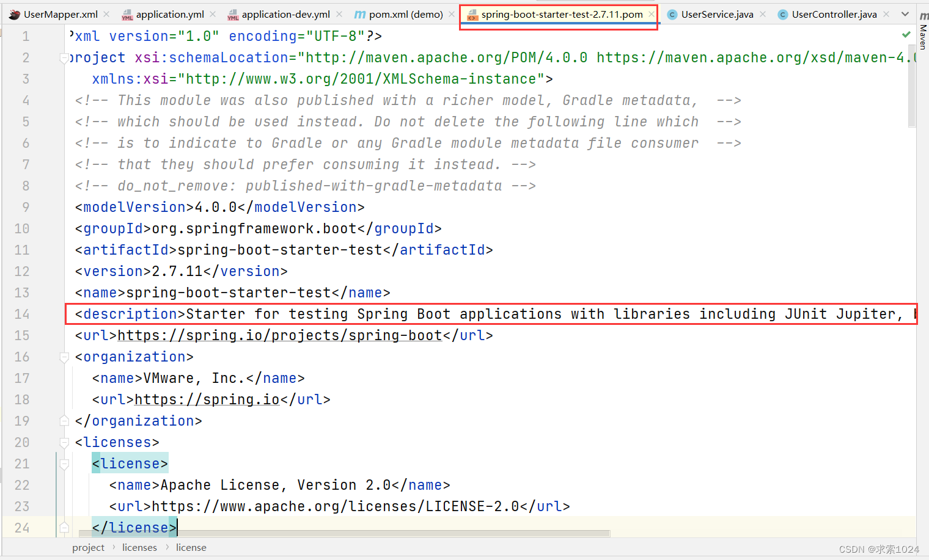Image resolution: width=929 pixels, height=560 pixels.
Task: Click the application-dev.yml YML file icon
Action: pos(233,15)
